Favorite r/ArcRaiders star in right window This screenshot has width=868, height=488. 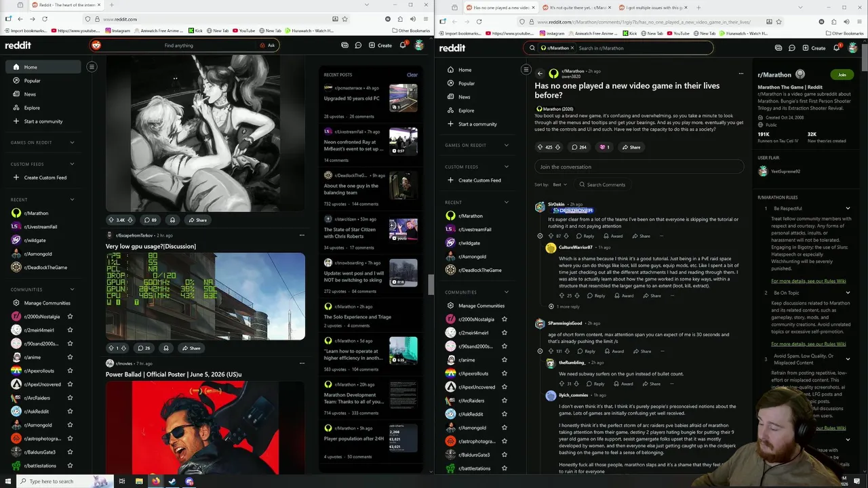coord(504,401)
